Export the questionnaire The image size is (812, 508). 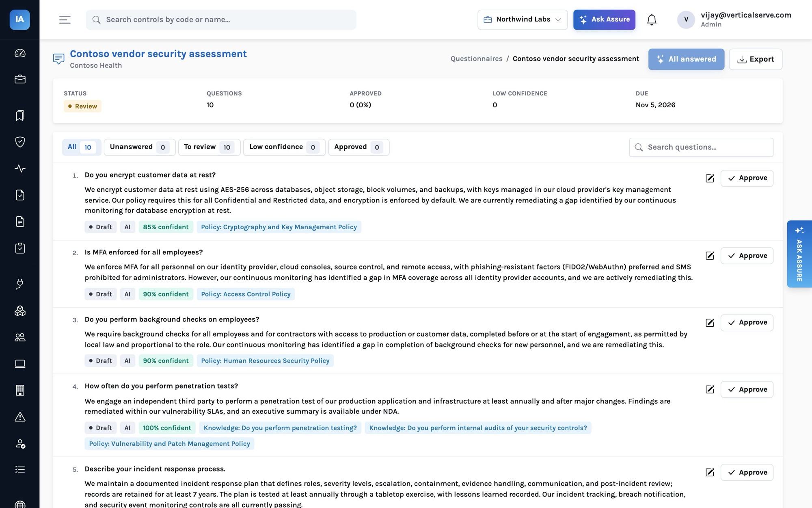(x=756, y=59)
